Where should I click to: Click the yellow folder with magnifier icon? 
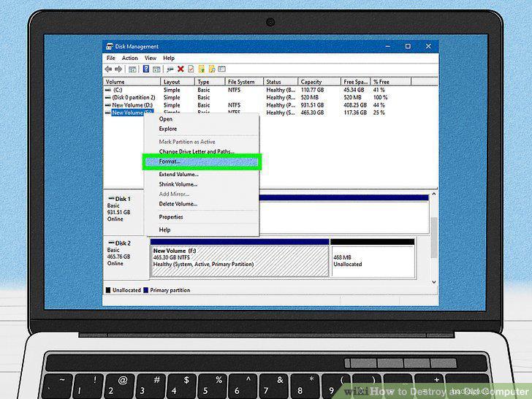pyautogui.click(x=212, y=69)
